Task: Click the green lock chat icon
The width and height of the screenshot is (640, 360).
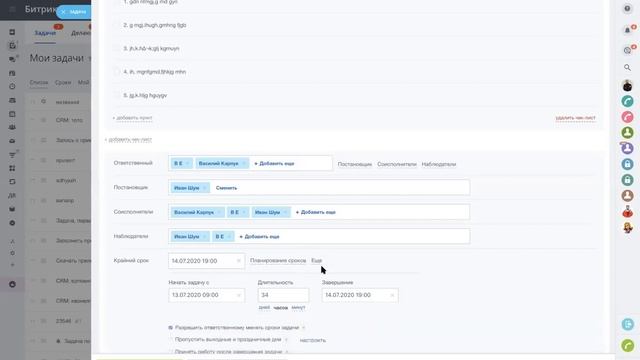Action: tap(627, 180)
